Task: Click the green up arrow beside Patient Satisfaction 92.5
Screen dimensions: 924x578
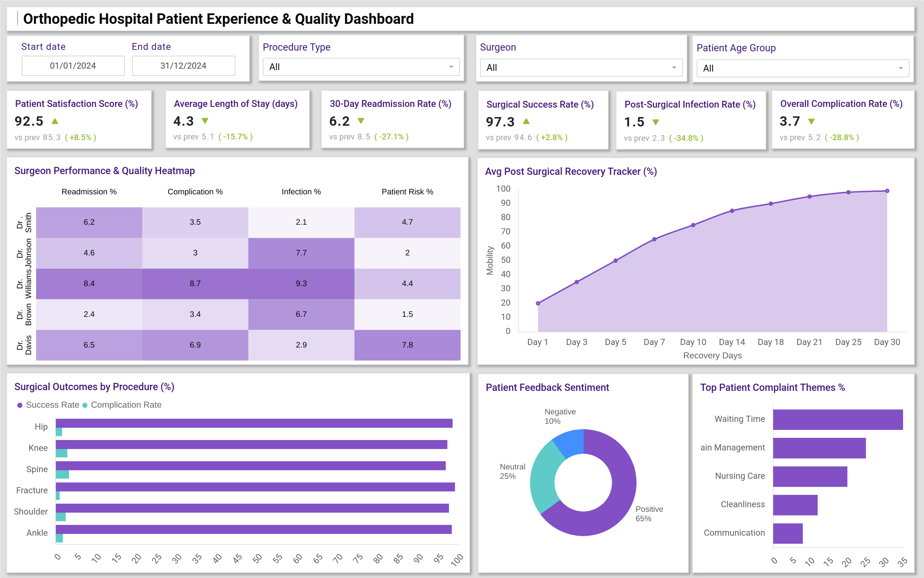Action: [55, 121]
